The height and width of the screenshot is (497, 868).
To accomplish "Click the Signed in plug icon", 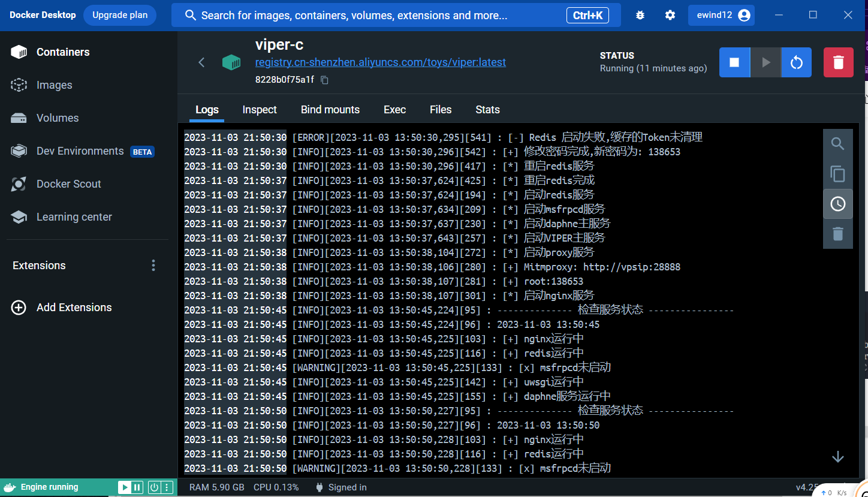I will (320, 487).
